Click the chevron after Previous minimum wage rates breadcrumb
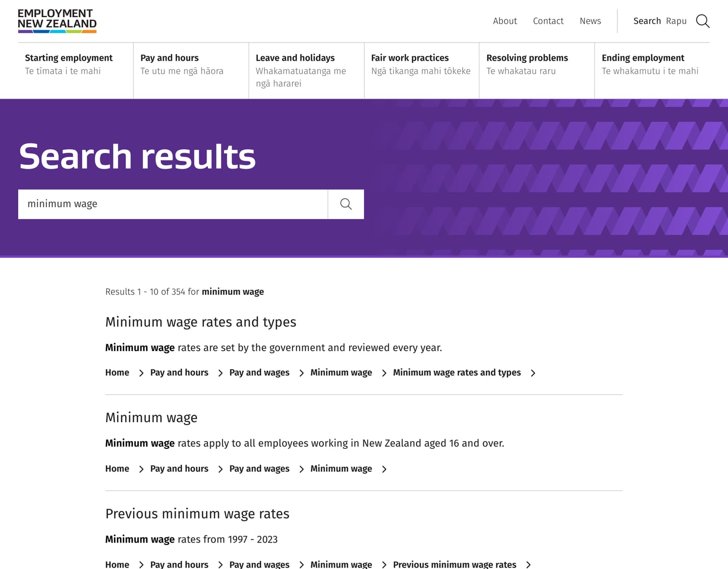 pyautogui.click(x=528, y=565)
